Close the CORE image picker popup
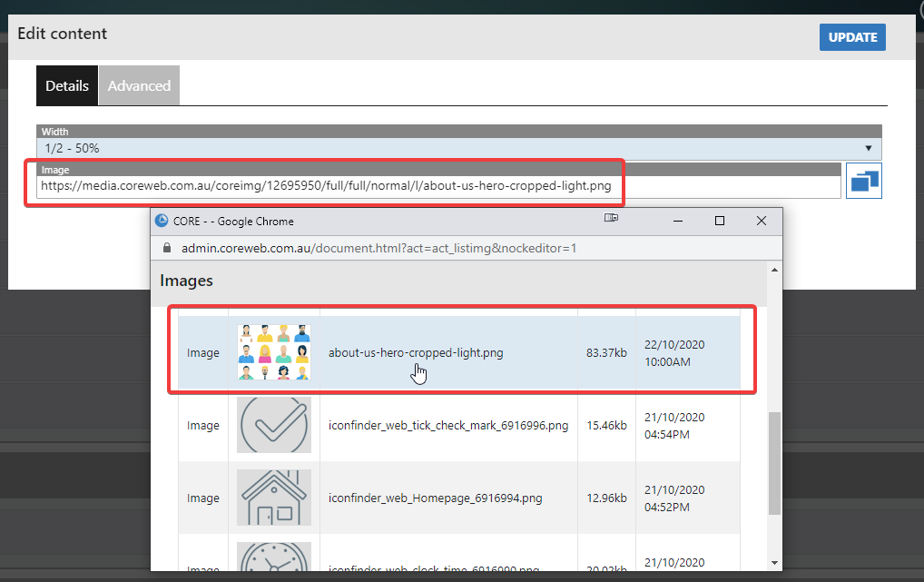 (x=761, y=221)
